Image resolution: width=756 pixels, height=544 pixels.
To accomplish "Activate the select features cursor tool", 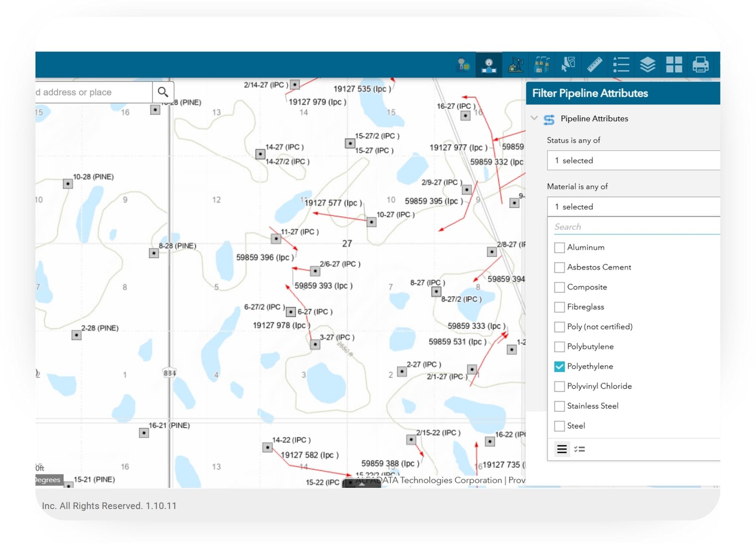I will pos(568,65).
